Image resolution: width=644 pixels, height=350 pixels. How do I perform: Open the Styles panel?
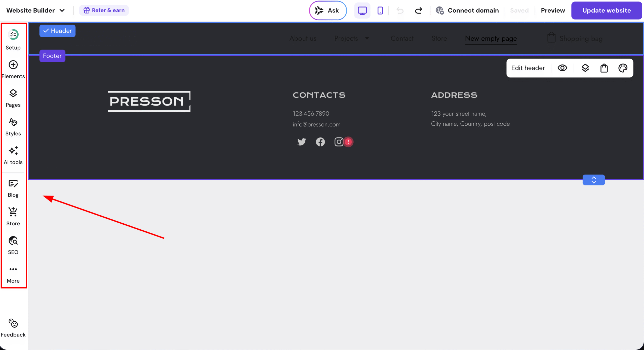point(13,126)
